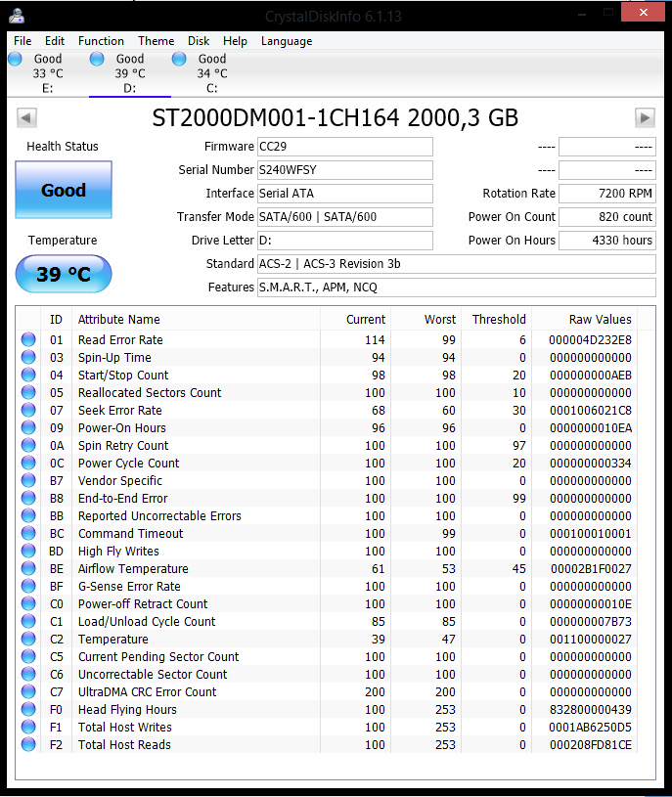
Task: Click the Transfer Mode field SATA/600
Action: click(x=345, y=216)
